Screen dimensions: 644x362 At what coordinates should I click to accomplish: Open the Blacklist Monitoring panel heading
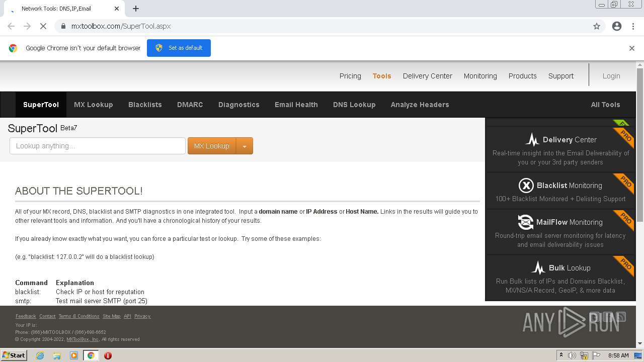(x=570, y=186)
